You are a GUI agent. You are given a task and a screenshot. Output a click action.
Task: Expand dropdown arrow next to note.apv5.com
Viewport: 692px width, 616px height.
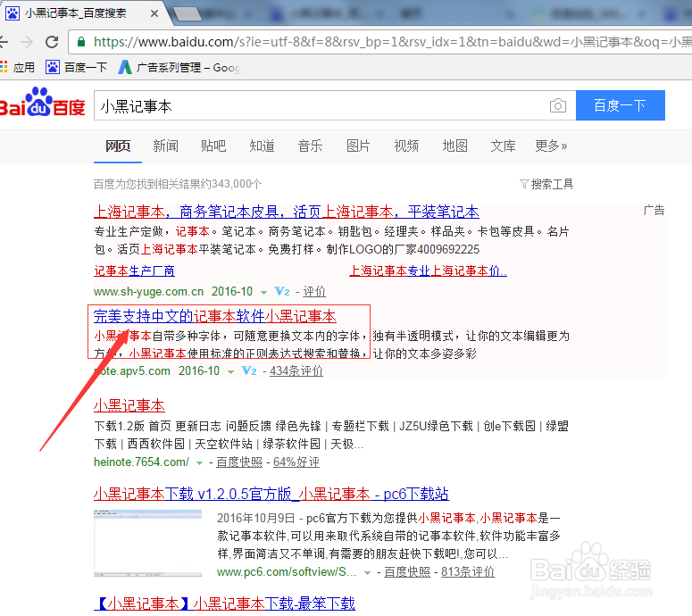pyautogui.click(x=230, y=372)
